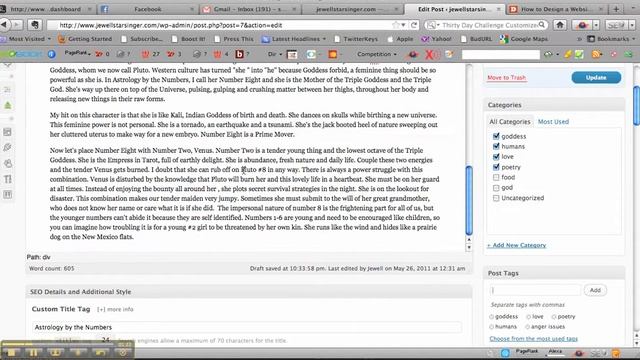
Task: Expand the '[+] more info' link
Action: (x=115, y=309)
